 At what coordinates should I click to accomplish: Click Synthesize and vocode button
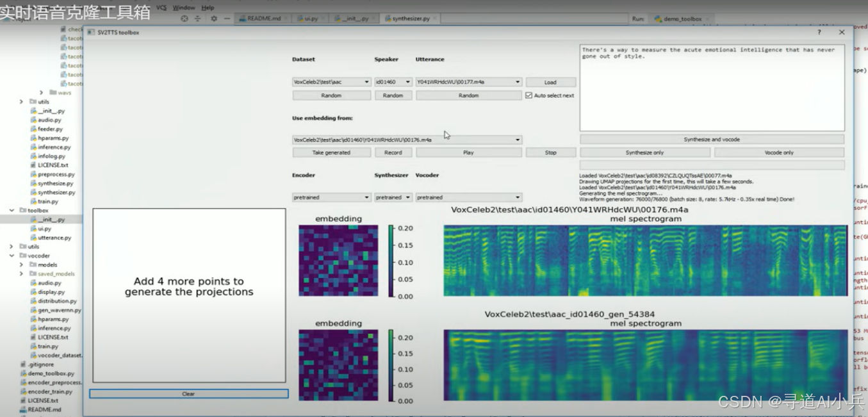tap(712, 139)
